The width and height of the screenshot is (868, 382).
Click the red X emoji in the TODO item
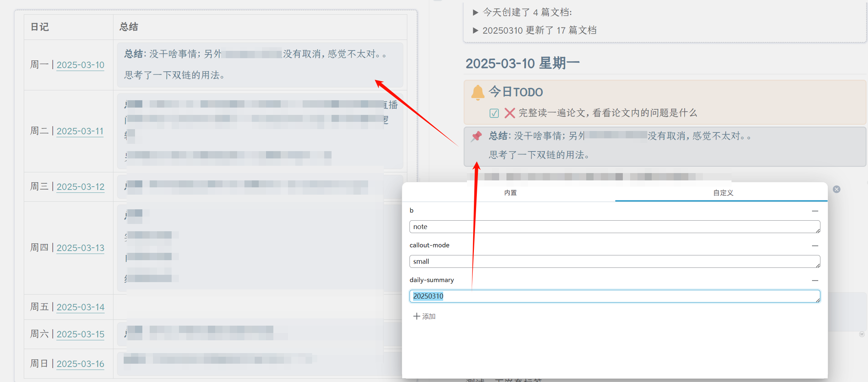pos(509,113)
